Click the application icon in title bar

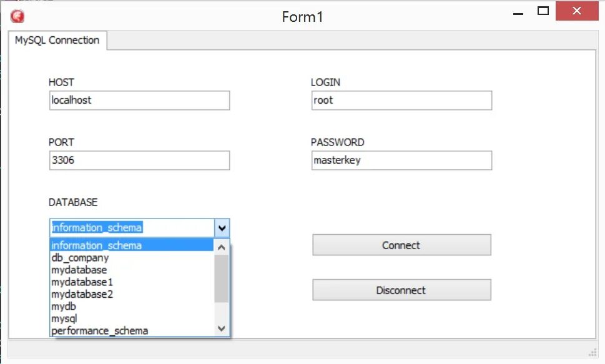[x=17, y=16]
